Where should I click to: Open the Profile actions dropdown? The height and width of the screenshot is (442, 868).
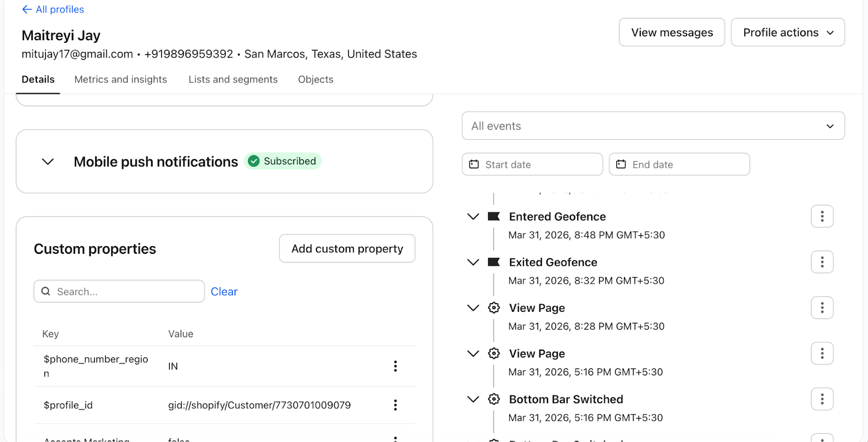pos(788,33)
